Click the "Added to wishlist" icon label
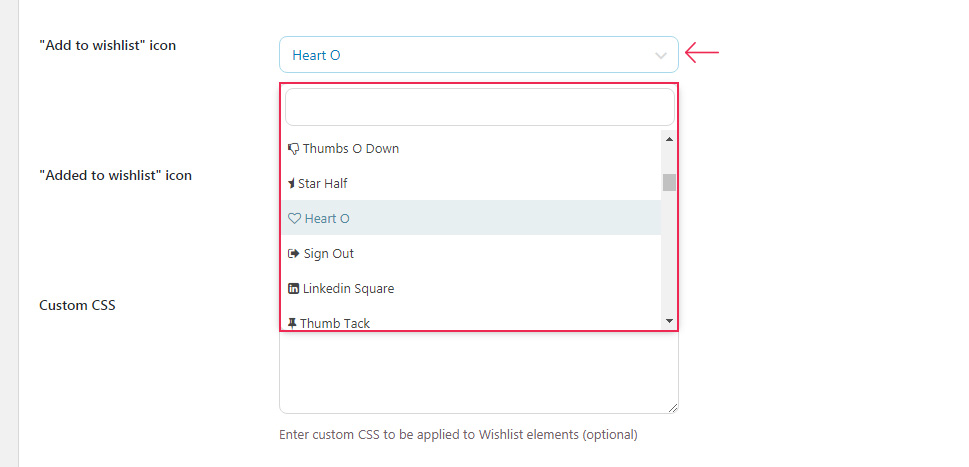This screenshot has width=969, height=467. click(115, 175)
